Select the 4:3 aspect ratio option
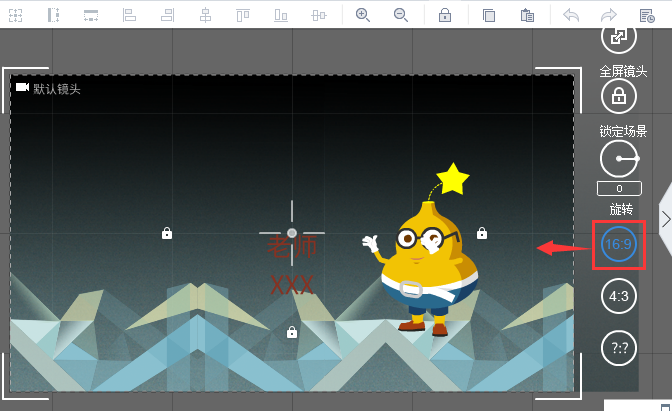The width and height of the screenshot is (672, 411). click(619, 296)
